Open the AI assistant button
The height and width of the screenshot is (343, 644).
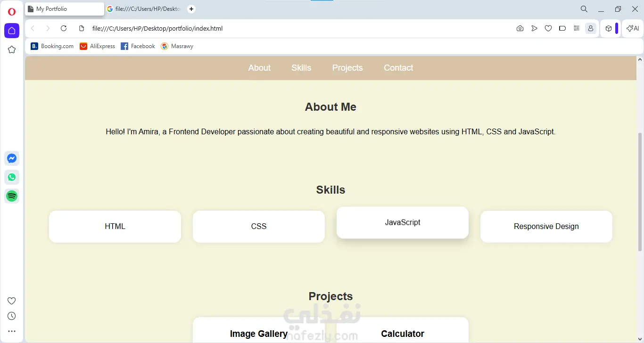click(x=633, y=28)
